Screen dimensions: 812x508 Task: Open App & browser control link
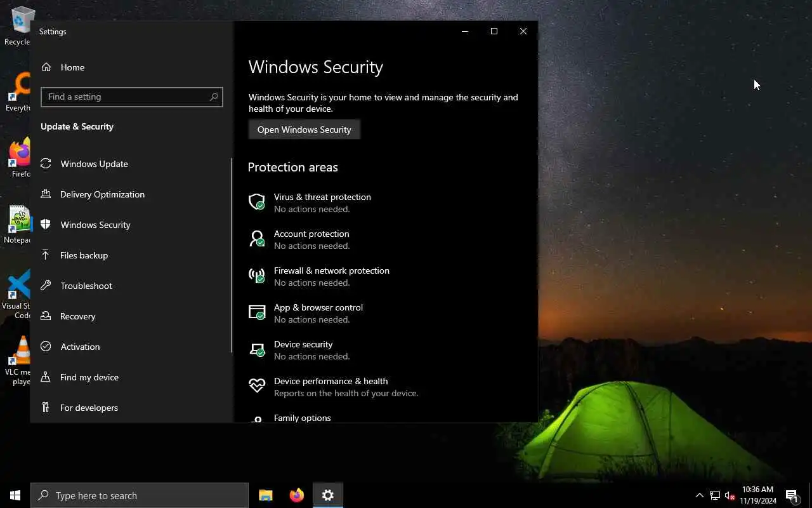point(318,307)
